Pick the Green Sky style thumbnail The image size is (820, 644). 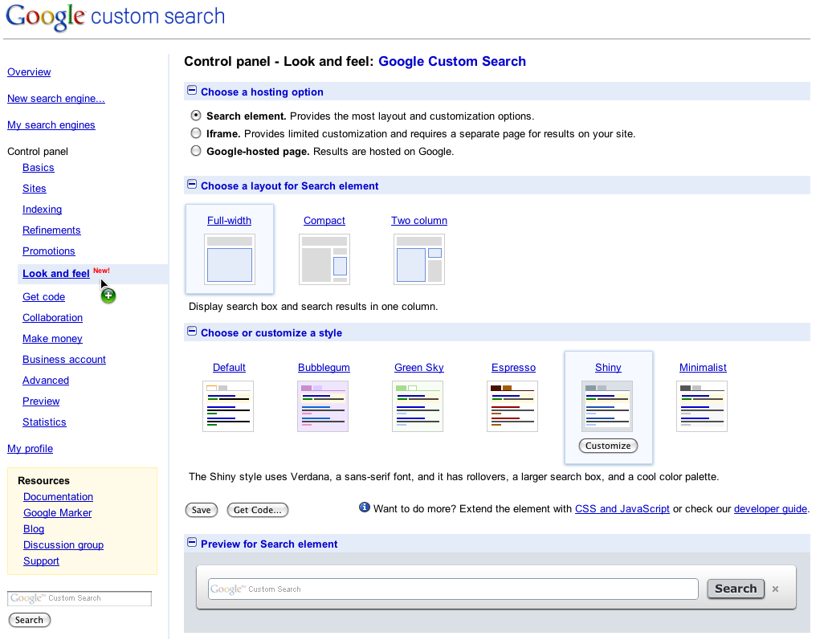[x=418, y=406]
